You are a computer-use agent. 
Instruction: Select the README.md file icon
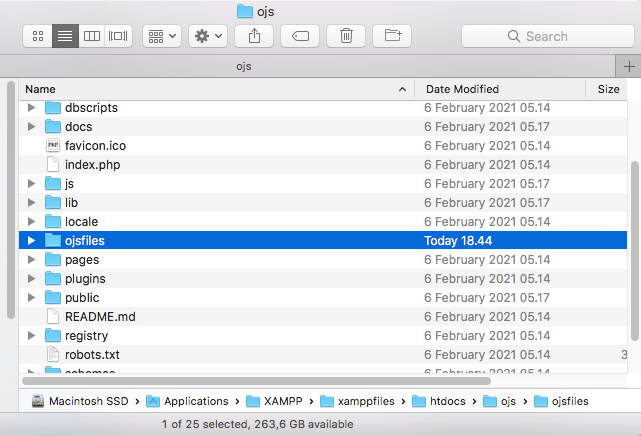pos(53,317)
